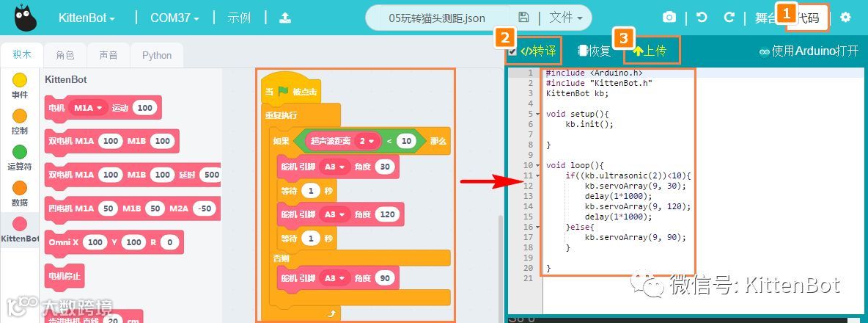Click the 转译 translate button
The image size is (868, 323).
coord(538,51)
